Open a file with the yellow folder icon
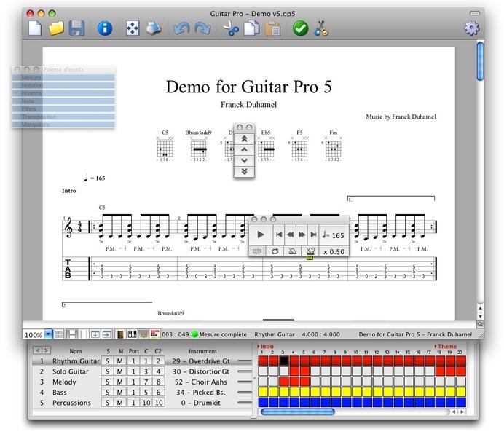 56,28
